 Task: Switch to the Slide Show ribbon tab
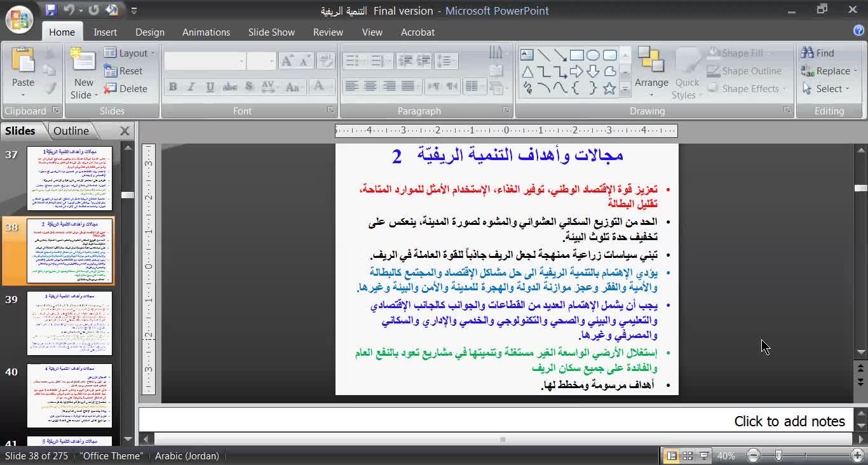[271, 32]
